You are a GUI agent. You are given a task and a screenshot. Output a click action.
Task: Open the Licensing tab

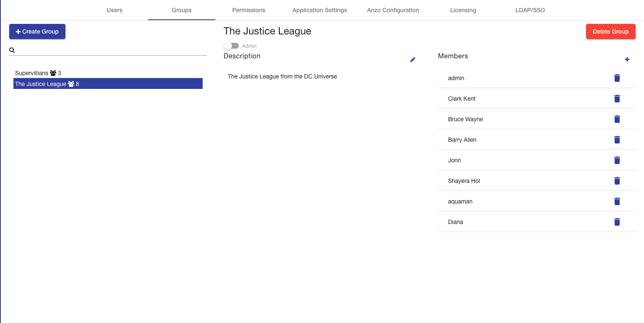click(463, 10)
